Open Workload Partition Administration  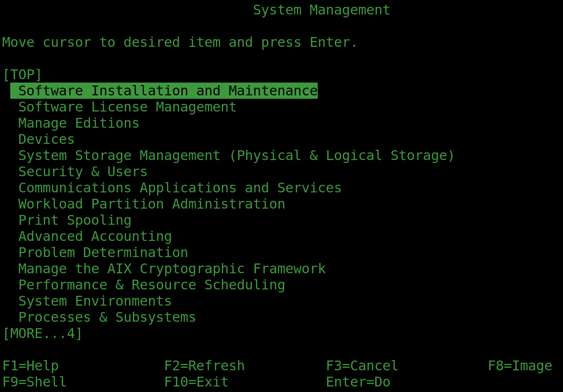(151, 203)
